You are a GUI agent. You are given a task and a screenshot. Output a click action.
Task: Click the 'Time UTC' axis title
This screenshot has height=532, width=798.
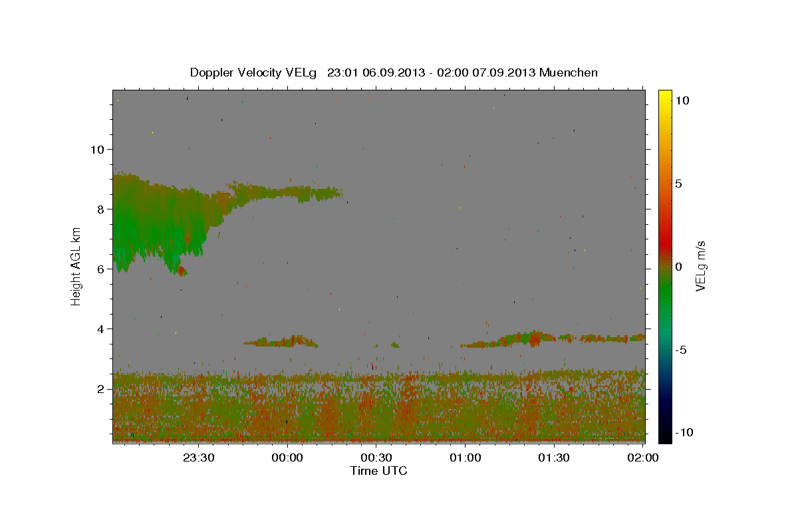pyautogui.click(x=378, y=471)
